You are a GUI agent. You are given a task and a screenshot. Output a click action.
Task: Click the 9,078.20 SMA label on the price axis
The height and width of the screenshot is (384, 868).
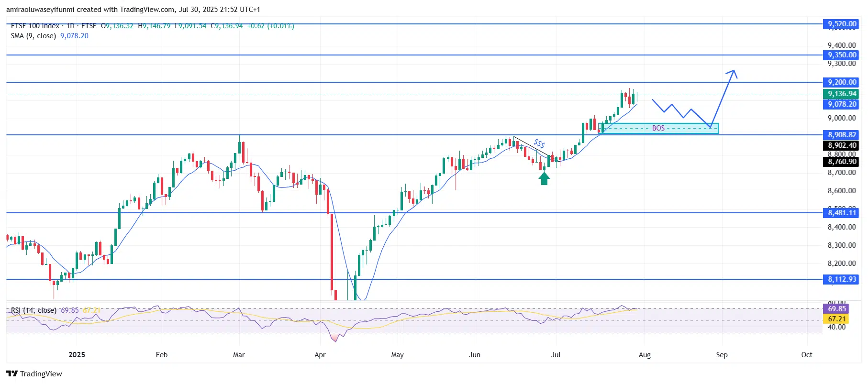(x=842, y=104)
